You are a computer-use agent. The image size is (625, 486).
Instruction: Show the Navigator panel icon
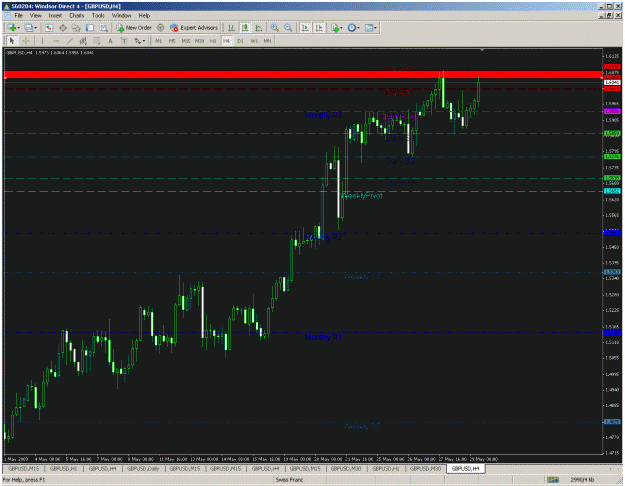click(76, 28)
